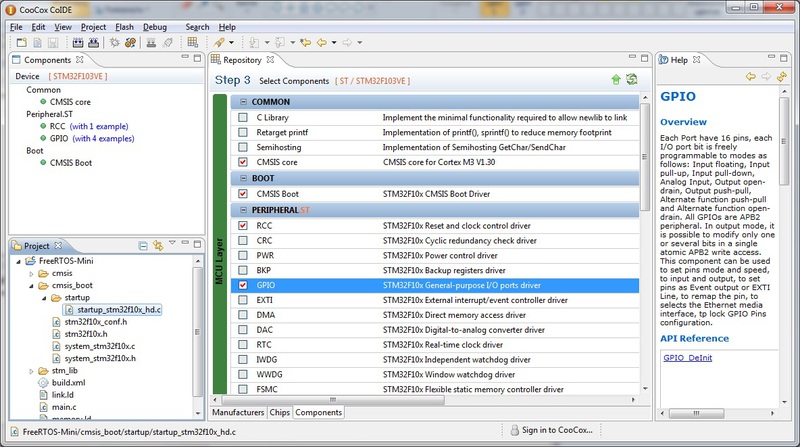Uncheck the RCC checkbox
800x447 pixels.
point(243,226)
